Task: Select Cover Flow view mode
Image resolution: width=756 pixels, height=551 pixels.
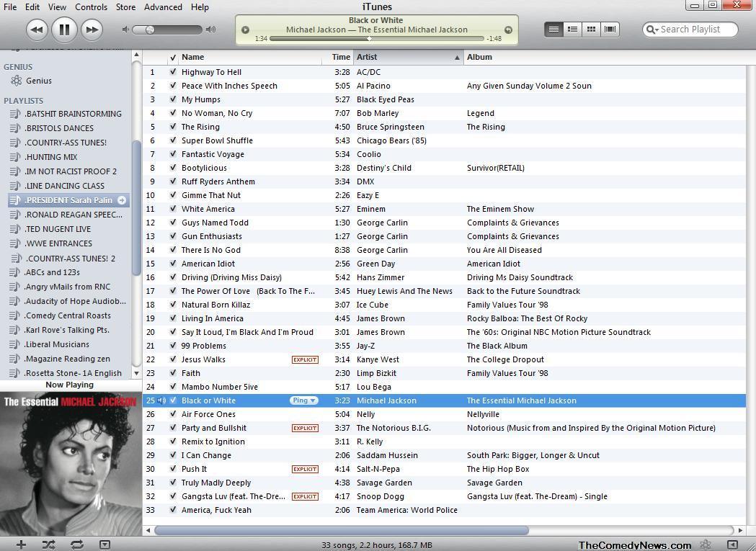Action: click(x=610, y=29)
